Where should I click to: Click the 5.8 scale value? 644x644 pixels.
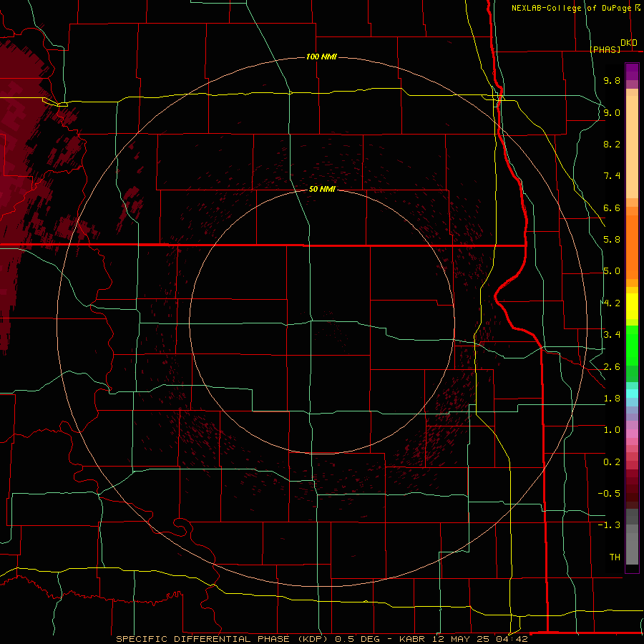(612, 240)
